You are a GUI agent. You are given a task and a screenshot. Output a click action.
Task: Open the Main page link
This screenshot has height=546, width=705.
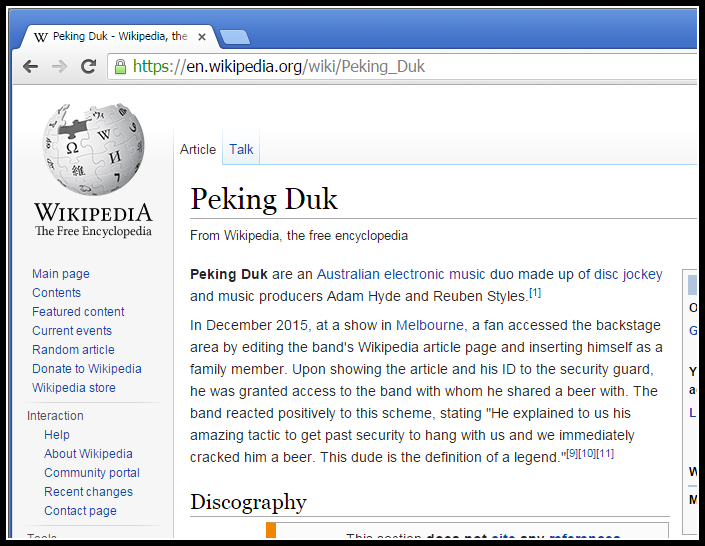(61, 273)
